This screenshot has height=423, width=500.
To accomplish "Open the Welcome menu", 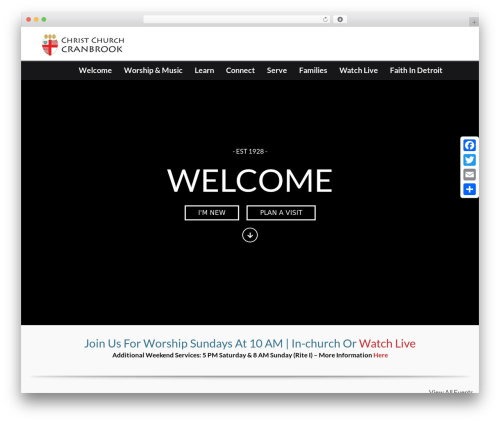I will tap(95, 70).
